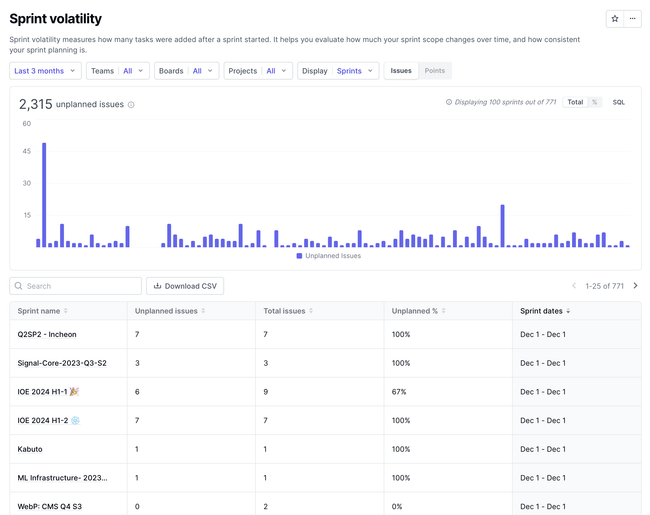This screenshot has height=515, width=650.
Task: Open the three-dot more options menu
Action: 633,19
